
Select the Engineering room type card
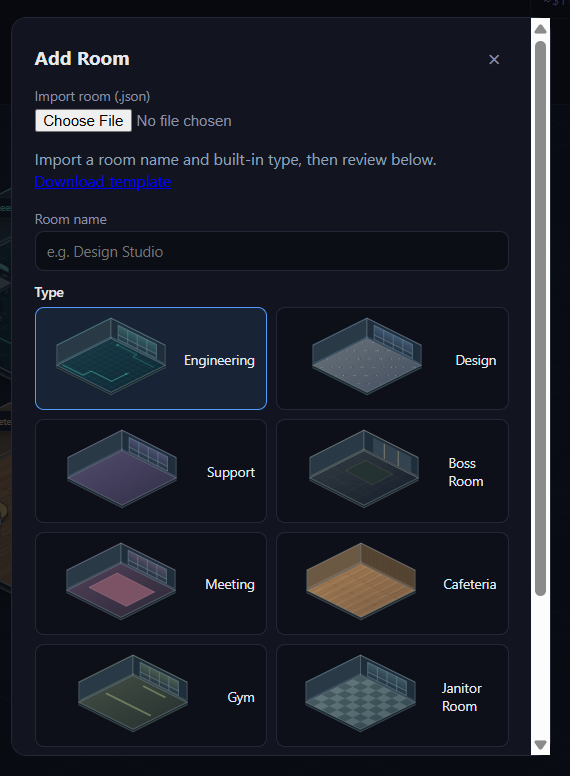pyautogui.click(x=151, y=358)
